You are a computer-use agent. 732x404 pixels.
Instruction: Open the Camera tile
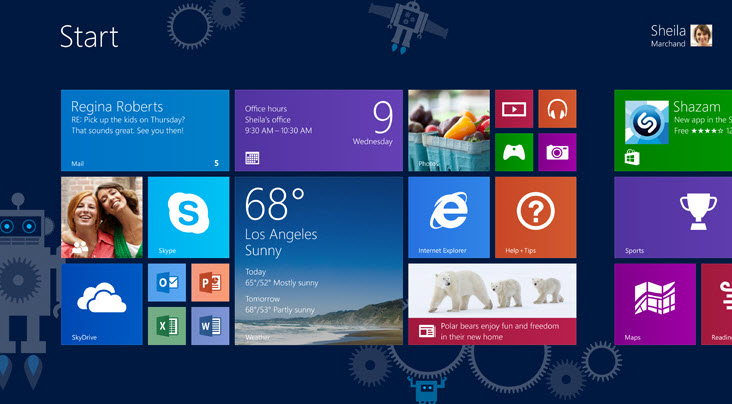557,152
